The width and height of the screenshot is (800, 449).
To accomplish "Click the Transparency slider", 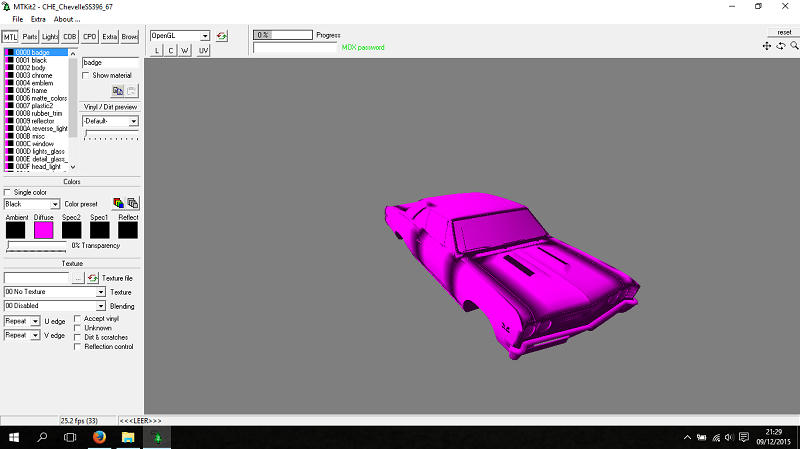I will [36, 247].
